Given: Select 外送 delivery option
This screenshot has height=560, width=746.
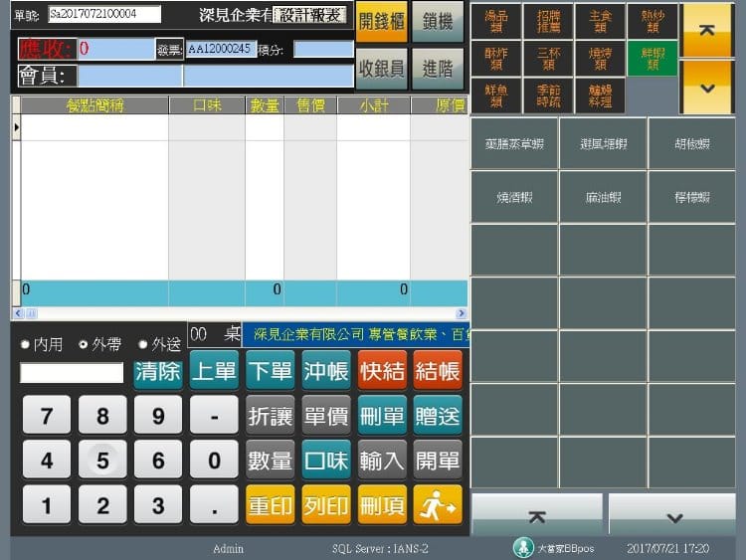Looking at the screenshot, I should point(159,344).
